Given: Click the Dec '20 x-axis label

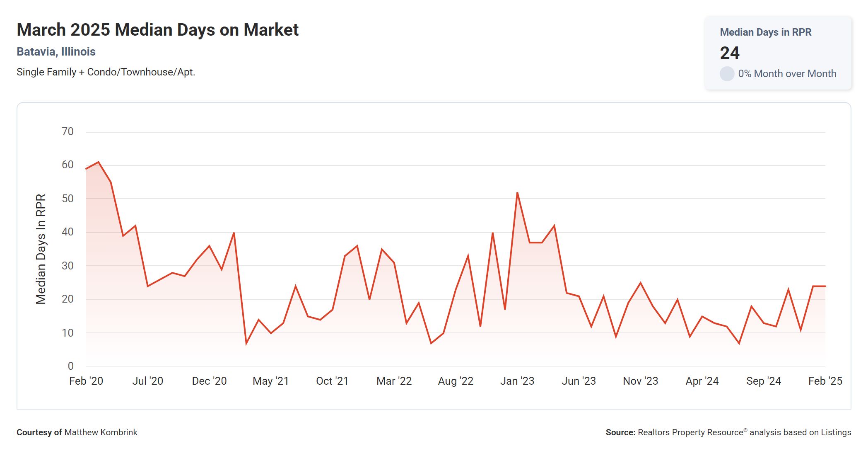Looking at the screenshot, I should pos(209,381).
